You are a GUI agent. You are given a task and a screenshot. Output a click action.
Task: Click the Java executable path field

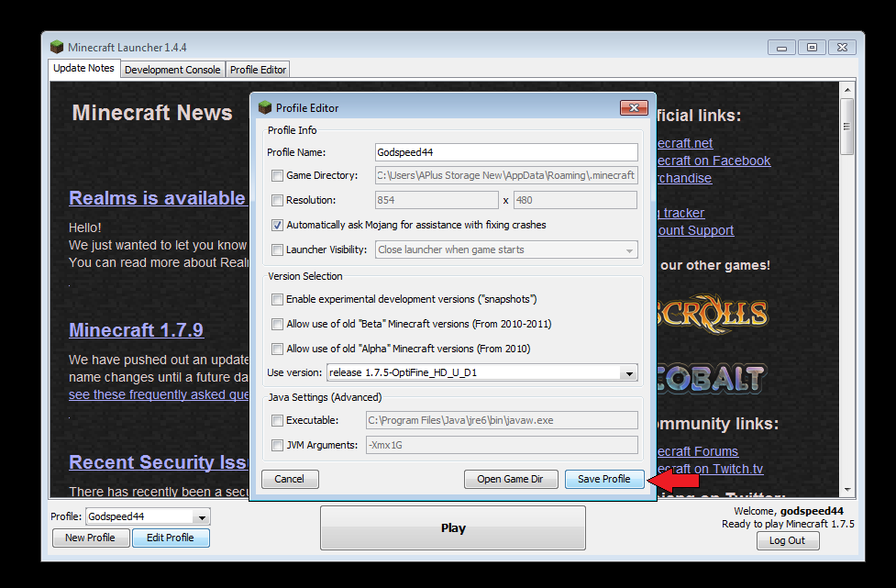(502, 420)
